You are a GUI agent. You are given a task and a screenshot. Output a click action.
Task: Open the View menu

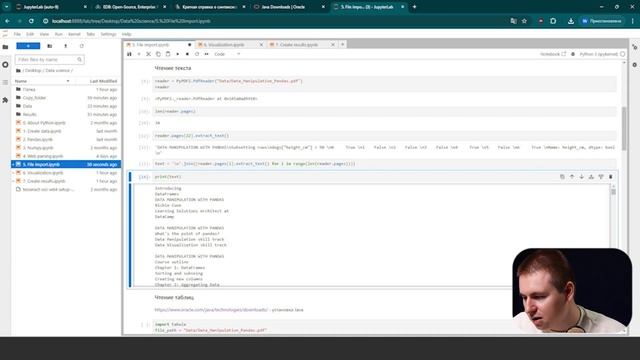(44, 34)
